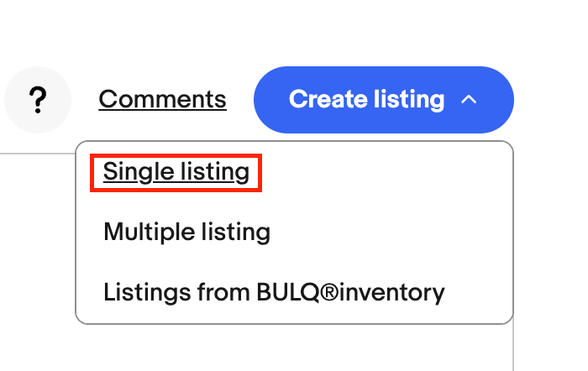This screenshot has height=371, width=588.
Task: Click the question mark help icon
Action: [x=37, y=100]
